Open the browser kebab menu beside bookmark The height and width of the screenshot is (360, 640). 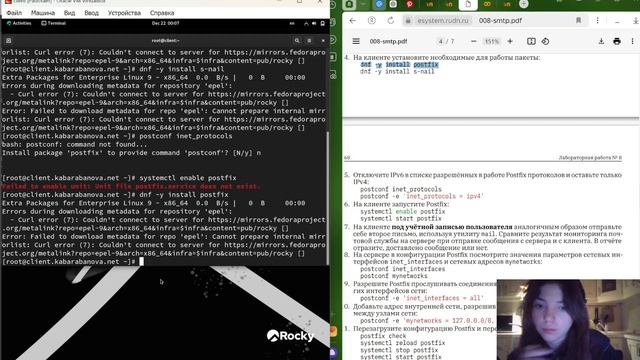coord(597,20)
